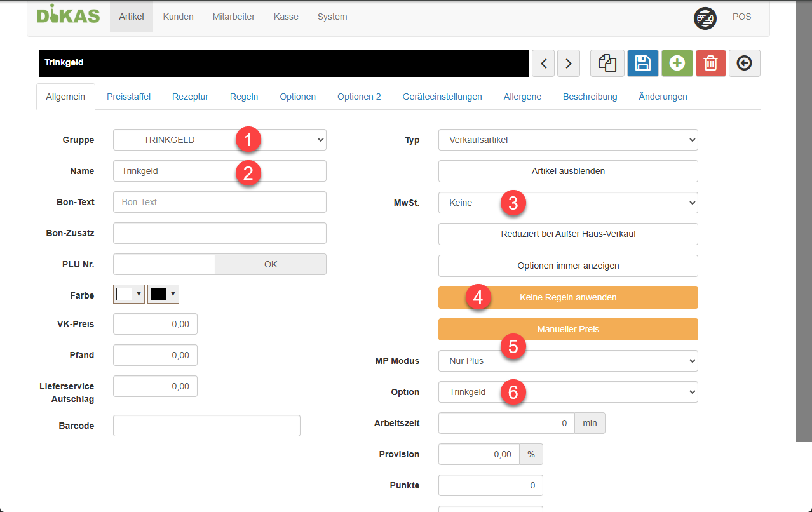The image size is (812, 512).
Task: Expand the MwSt. dropdown
Action: pos(567,203)
